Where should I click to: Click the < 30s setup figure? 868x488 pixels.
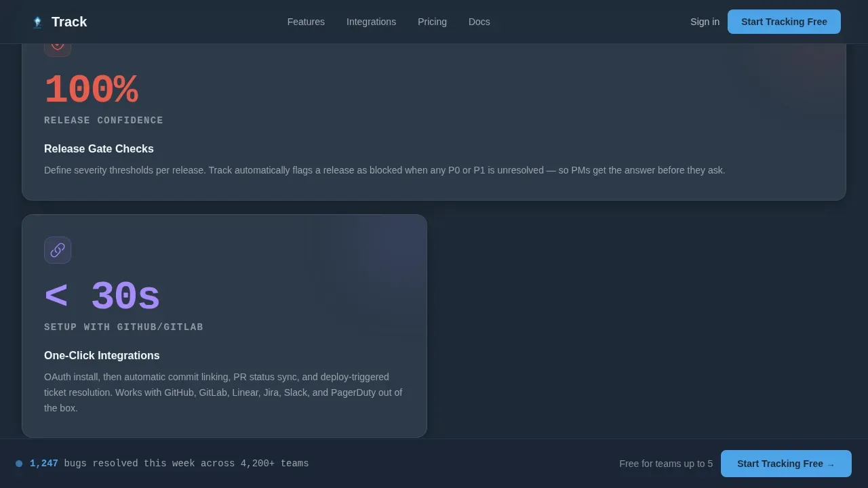(102, 297)
